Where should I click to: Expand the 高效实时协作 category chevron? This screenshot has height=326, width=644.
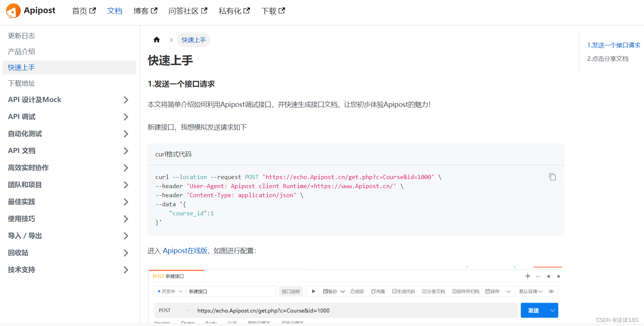tap(126, 168)
